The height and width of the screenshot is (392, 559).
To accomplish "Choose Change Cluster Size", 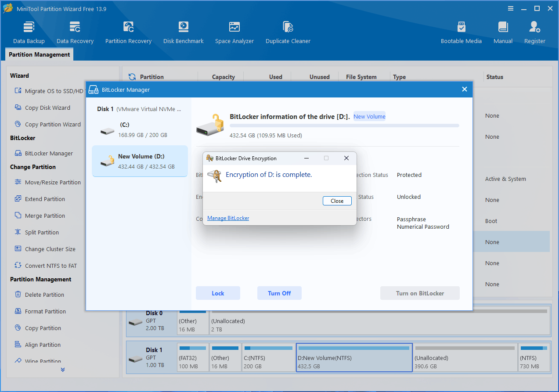I will pyautogui.click(x=45, y=249).
